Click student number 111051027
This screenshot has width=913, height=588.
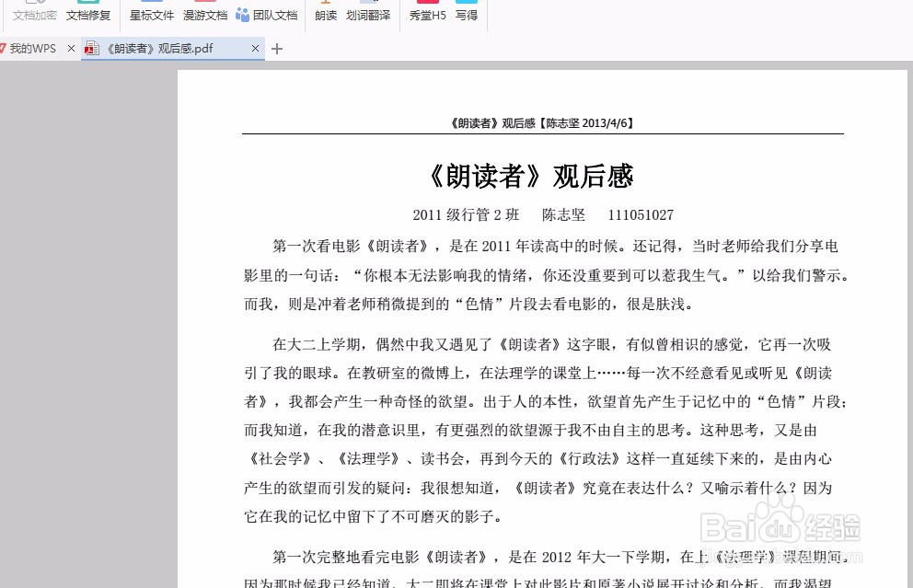(x=641, y=214)
